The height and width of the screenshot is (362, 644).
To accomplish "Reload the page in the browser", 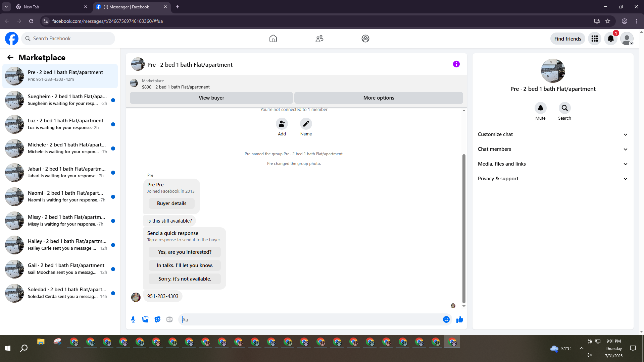I will tap(31, 21).
